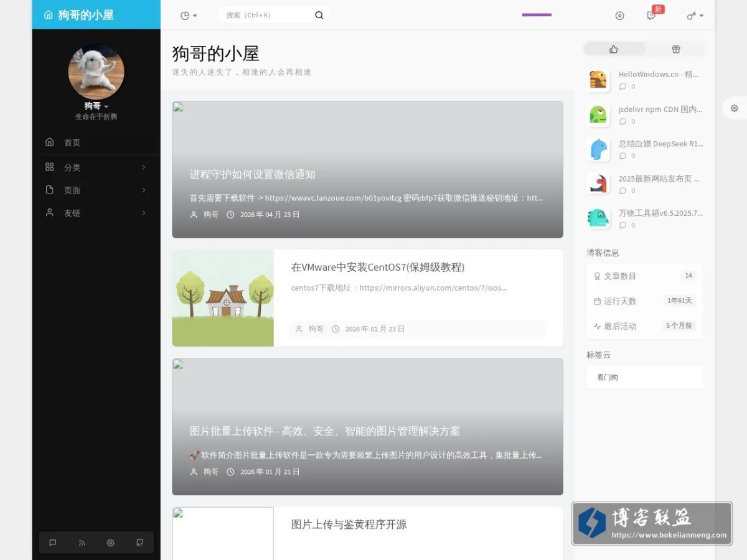Focus the search input field
The width and height of the screenshot is (747, 560).
pos(268,15)
